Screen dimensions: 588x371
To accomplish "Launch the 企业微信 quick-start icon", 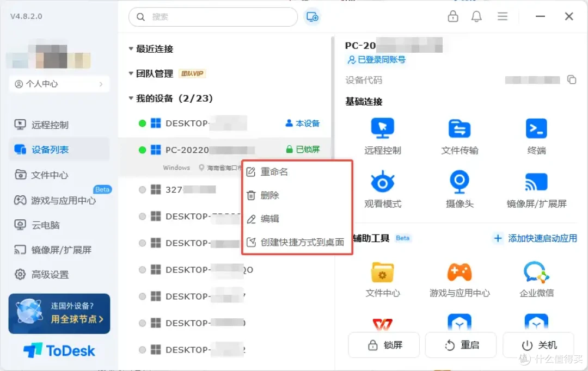I will (x=536, y=272).
